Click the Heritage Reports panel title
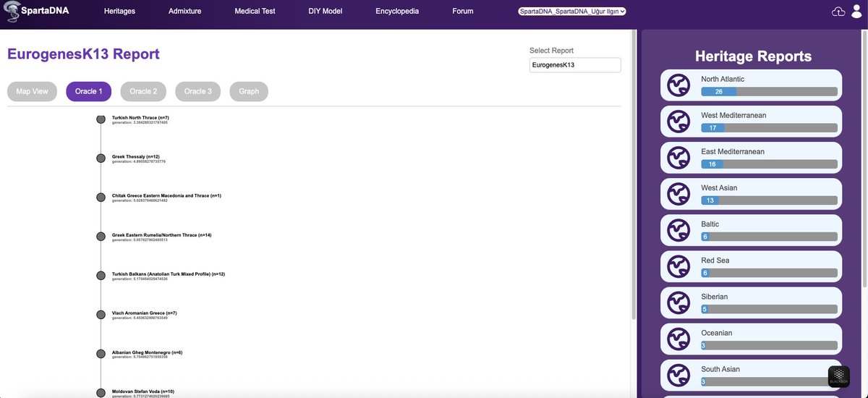 (x=753, y=56)
